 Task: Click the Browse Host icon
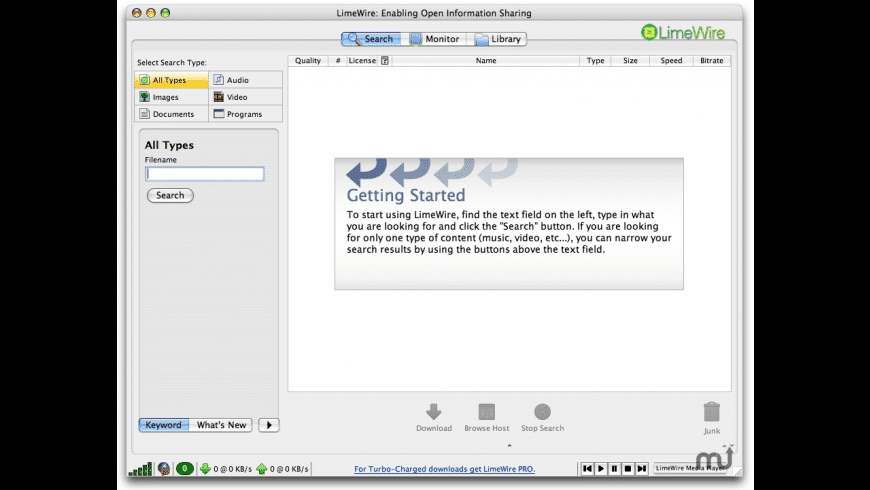(x=487, y=412)
